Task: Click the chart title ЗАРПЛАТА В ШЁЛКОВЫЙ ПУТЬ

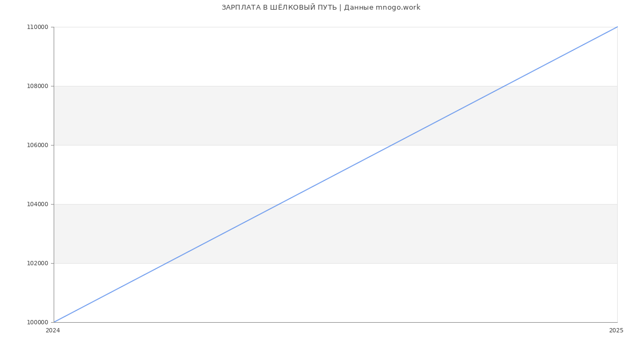Action: click(279, 8)
